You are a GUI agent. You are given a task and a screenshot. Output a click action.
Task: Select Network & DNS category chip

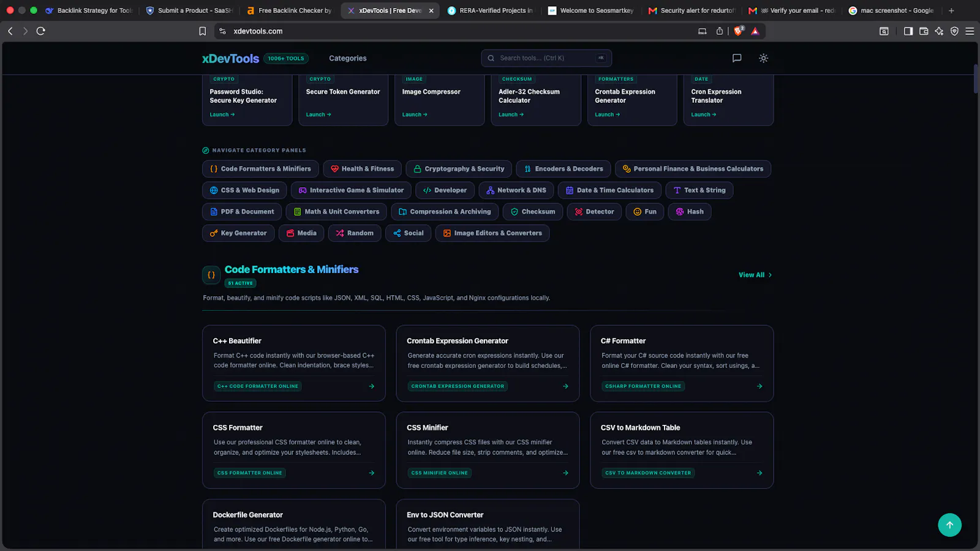point(516,190)
